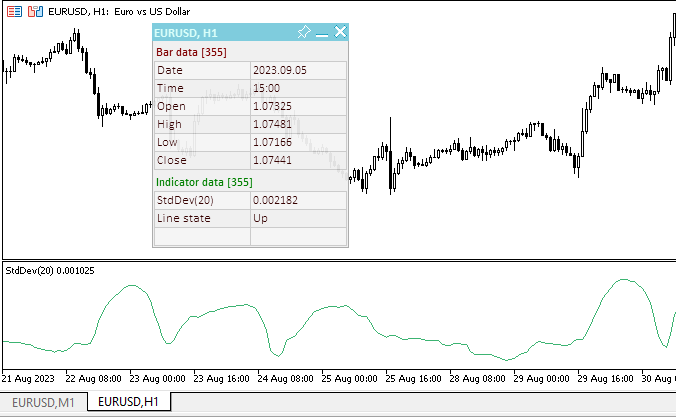
Task: Select the date value 2023.09.05
Action: pyautogui.click(x=298, y=70)
